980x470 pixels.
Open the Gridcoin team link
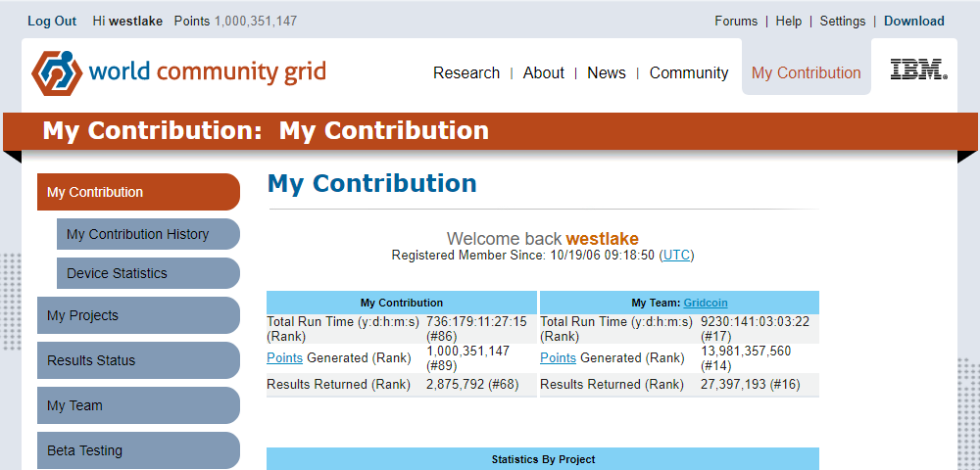click(705, 303)
